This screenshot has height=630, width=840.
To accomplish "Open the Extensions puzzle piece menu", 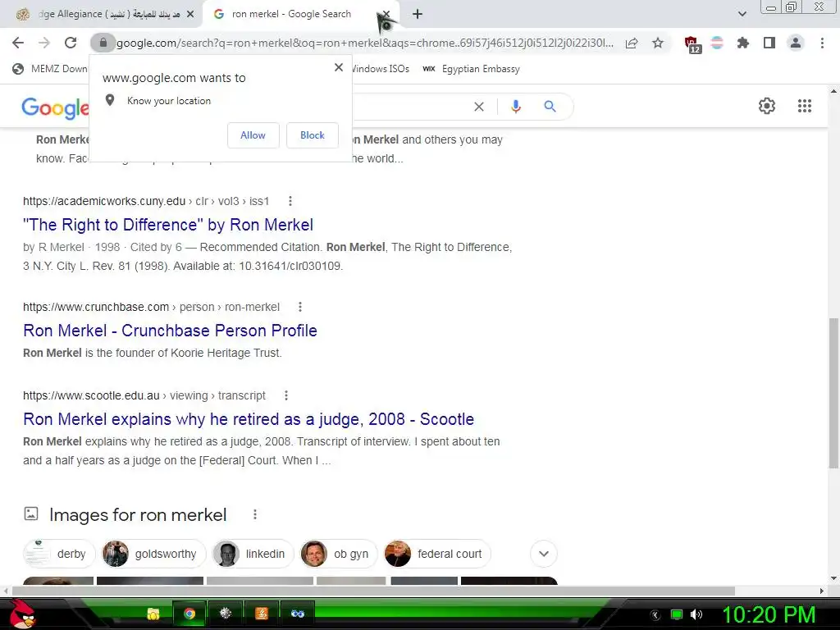I will click(743, 43).
